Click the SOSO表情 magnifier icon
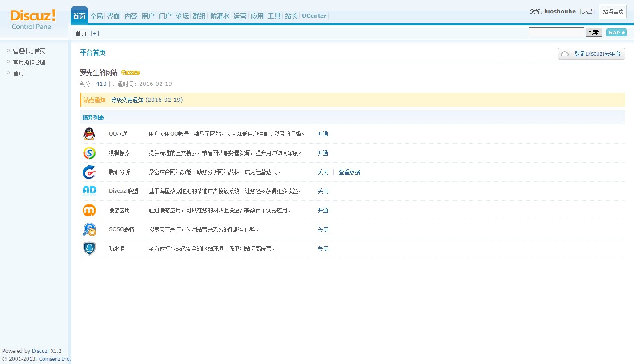This screenshot has width=634, height=364. coord(89,229)
